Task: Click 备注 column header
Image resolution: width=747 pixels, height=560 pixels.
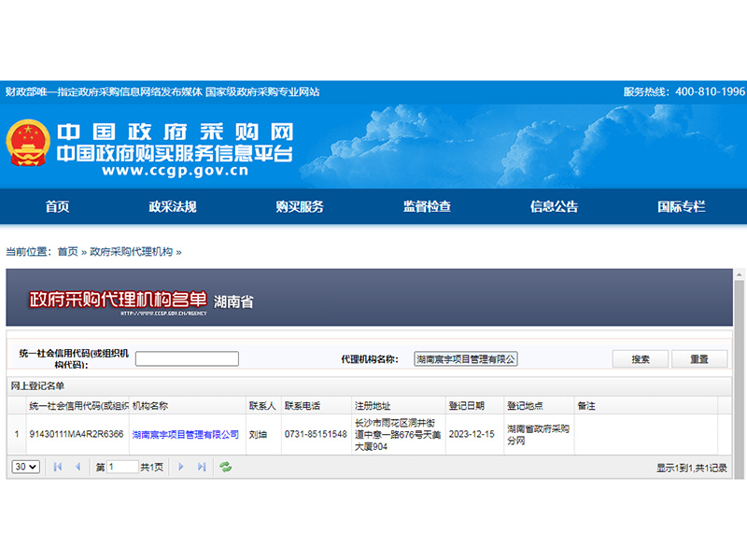Action: (646, 406)
